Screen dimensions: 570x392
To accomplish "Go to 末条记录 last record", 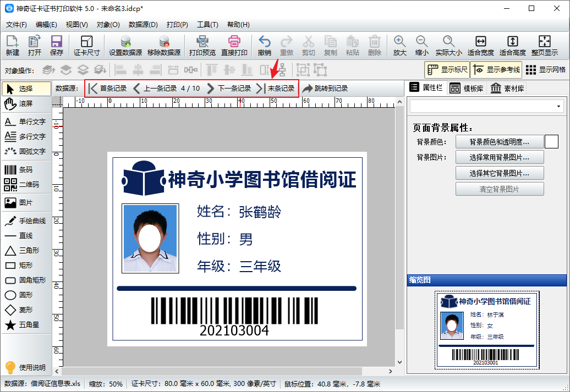I will [275, 89].
